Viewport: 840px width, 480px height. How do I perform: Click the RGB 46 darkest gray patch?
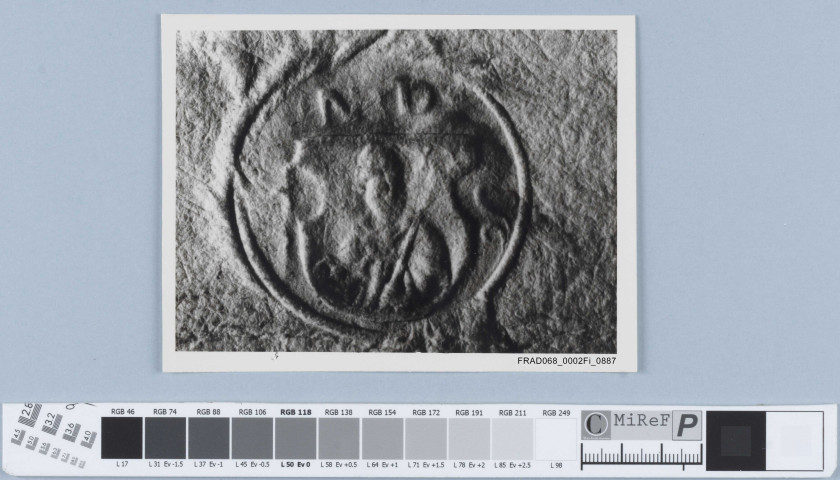pyautogui.click(x=121, y=438)
